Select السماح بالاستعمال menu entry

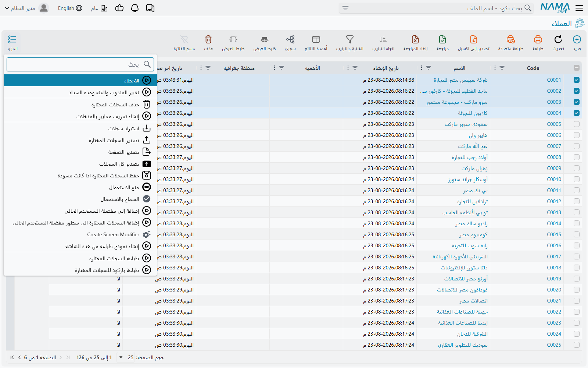pyautogui.click(x=80, y=199)
